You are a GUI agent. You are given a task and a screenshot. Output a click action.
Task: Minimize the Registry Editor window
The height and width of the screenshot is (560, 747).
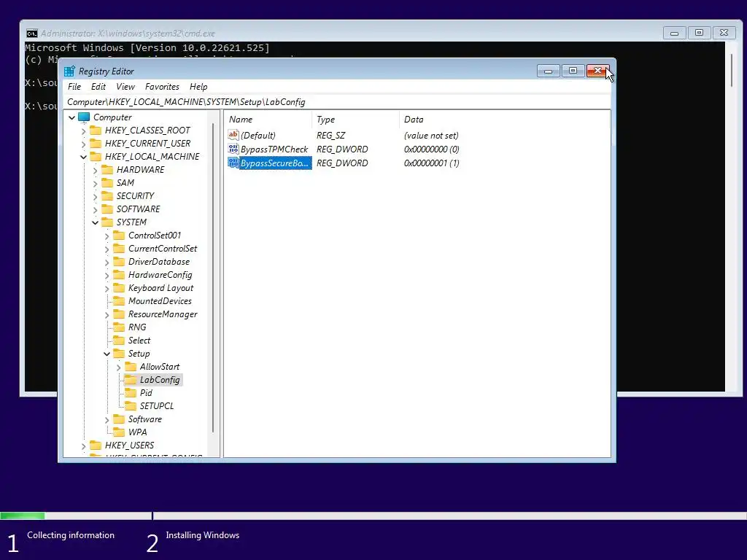[549, 71]
